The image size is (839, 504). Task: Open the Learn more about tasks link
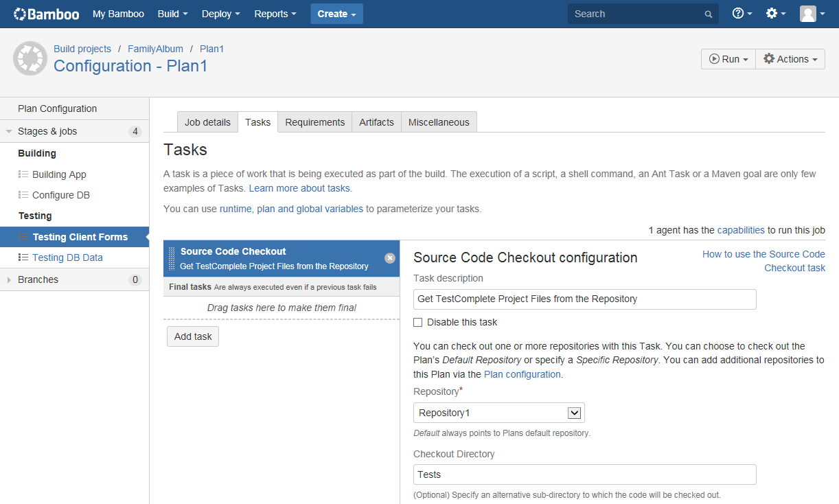tap(299, 187)
